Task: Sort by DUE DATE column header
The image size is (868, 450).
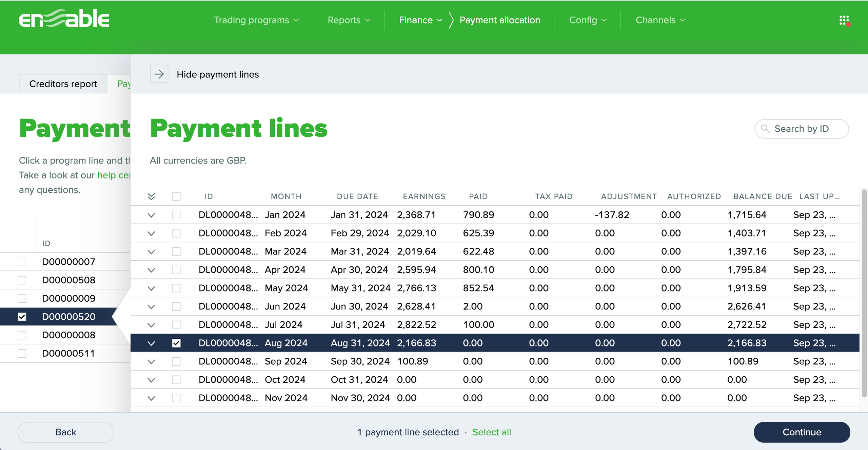Action: pos(357,196)
